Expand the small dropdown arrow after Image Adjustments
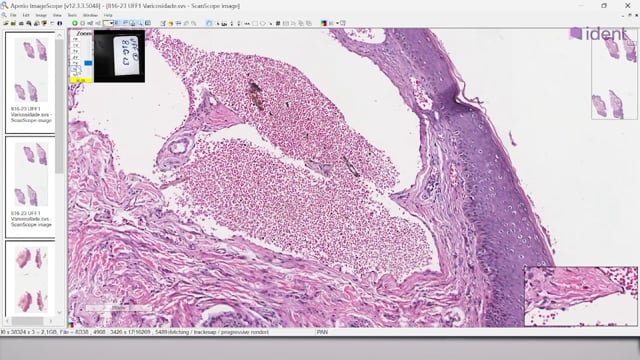 [337, 23]
